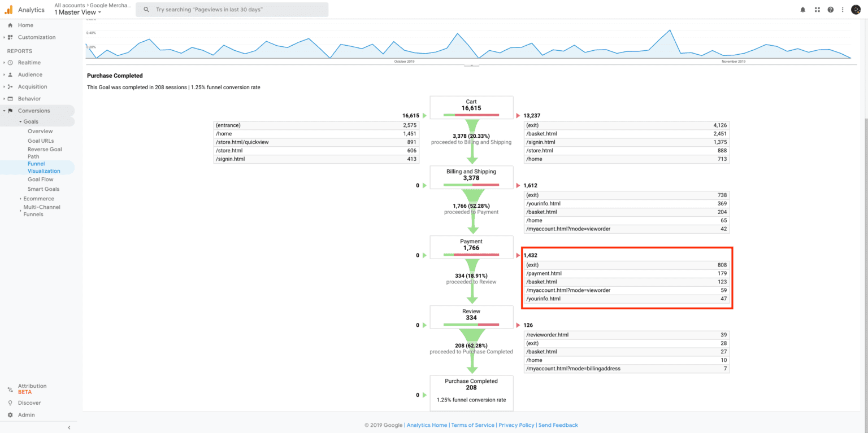Click the search bar field
This screenshot has width=868, height=433.
232,10
